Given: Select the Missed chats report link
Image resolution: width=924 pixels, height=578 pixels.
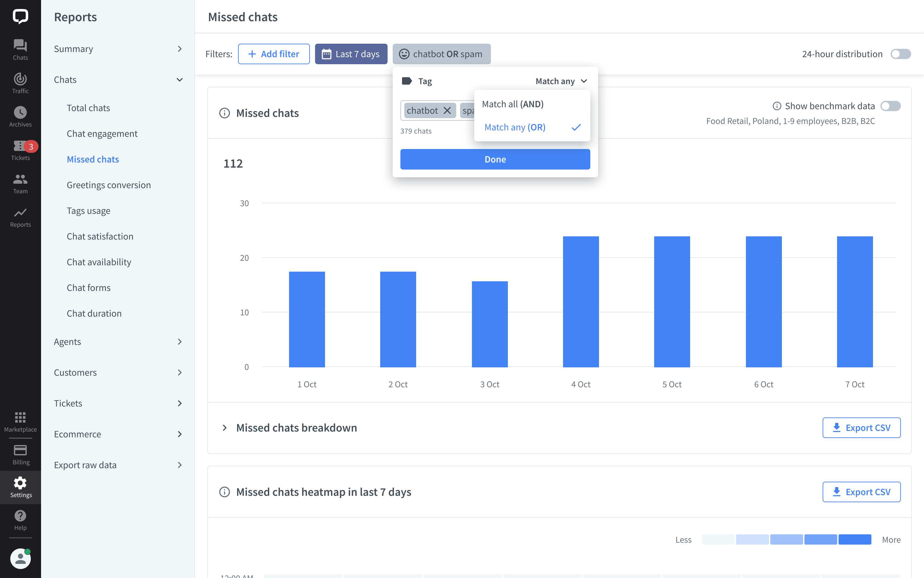Looking at the screenshot, I should (x=93, y=159).
